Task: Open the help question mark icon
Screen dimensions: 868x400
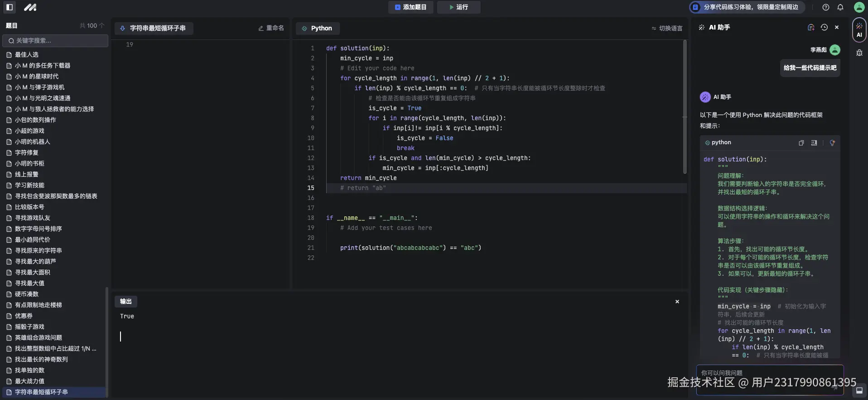Action: coord(826,7)
